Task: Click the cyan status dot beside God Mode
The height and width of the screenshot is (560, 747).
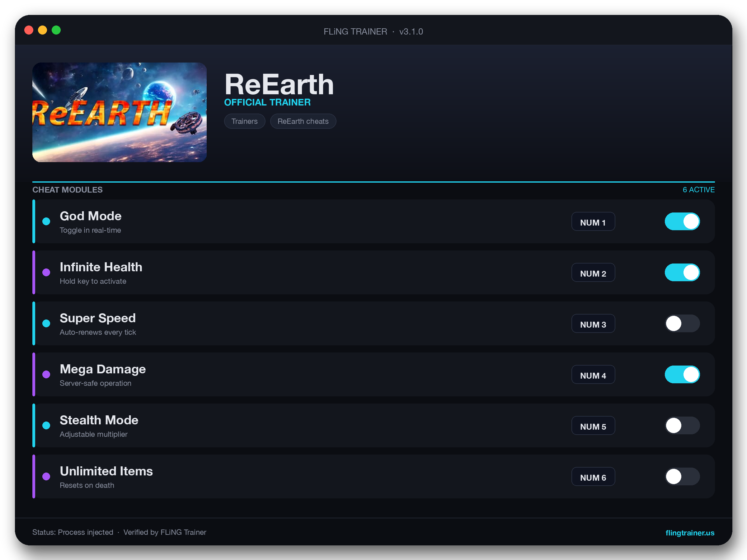Action: pyautogui.click(x=46, y=222)
